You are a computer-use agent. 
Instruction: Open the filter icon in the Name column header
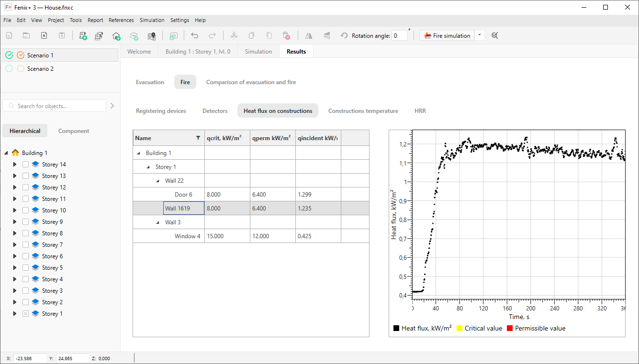(198, 138)
